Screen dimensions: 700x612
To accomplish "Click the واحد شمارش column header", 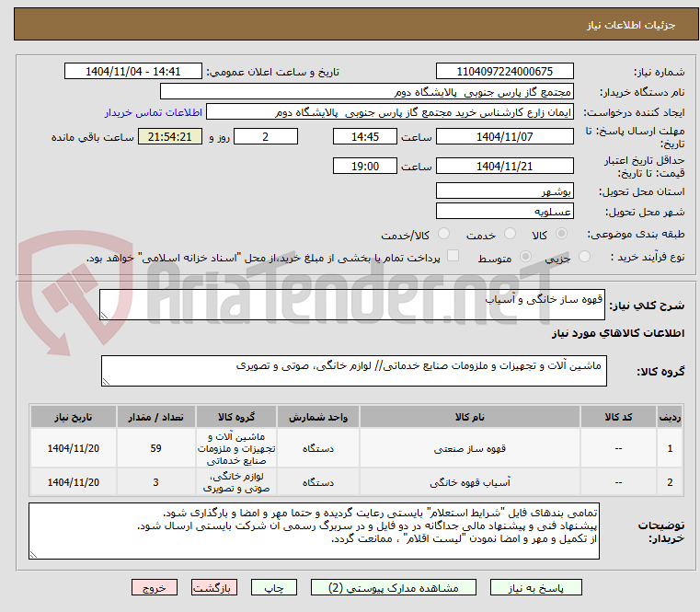I will [318, 417].
